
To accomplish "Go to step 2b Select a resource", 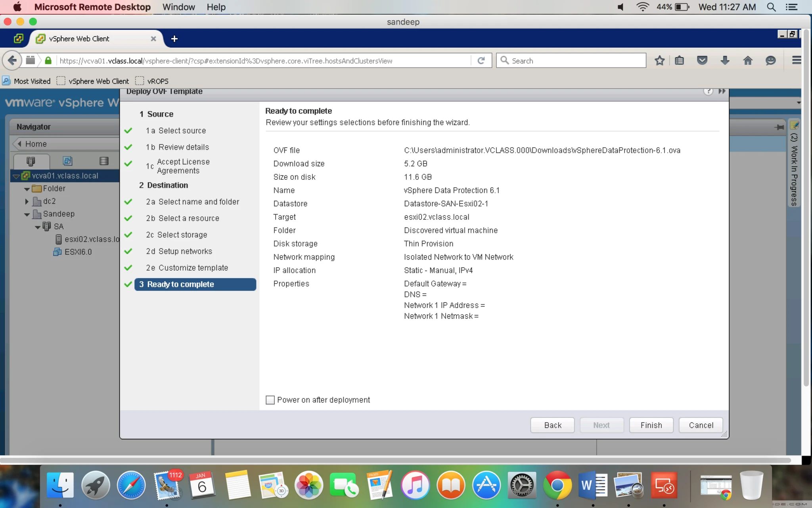I will pyautogui.click(x=182, y=218).
